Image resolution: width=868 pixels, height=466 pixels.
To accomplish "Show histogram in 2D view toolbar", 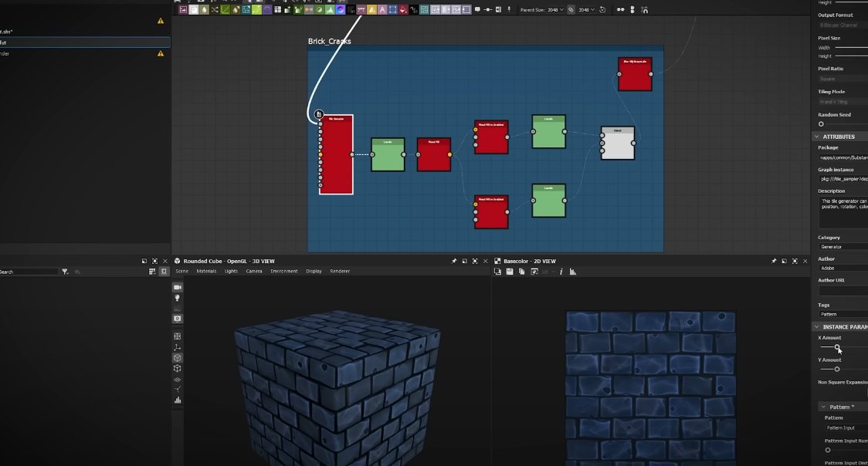I will 573,272.
